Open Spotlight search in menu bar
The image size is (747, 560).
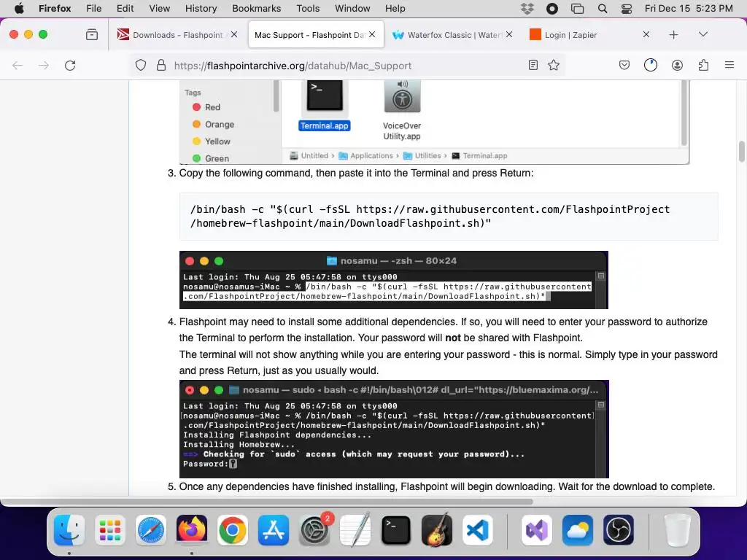click(602, 9)
